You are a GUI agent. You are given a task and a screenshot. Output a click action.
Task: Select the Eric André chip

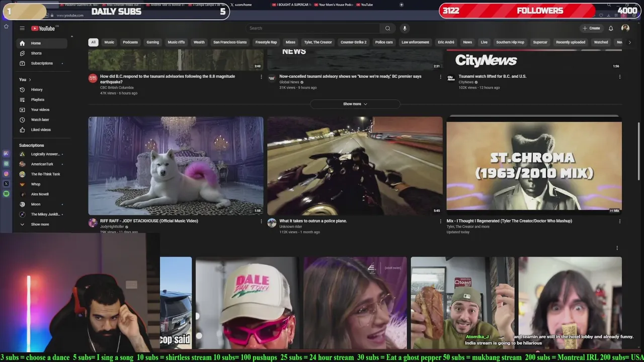pos(446,42)
